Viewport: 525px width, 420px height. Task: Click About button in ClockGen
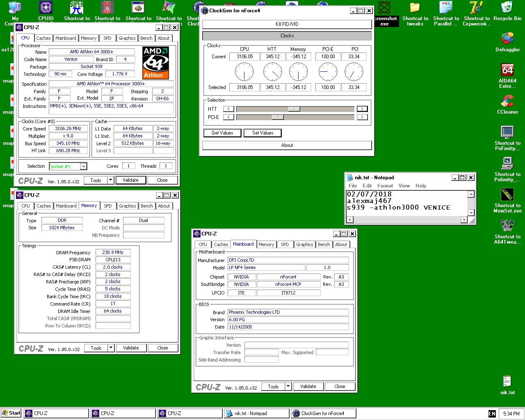287,145
